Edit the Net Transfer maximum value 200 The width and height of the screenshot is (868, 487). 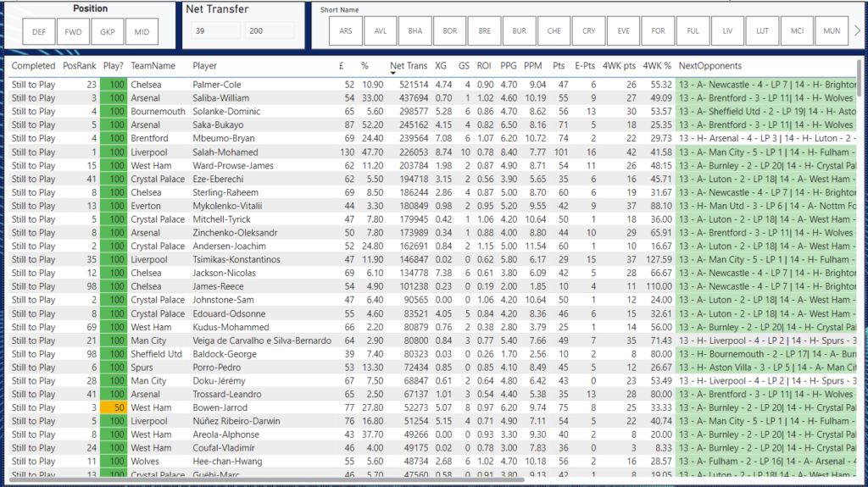(270, 31)
